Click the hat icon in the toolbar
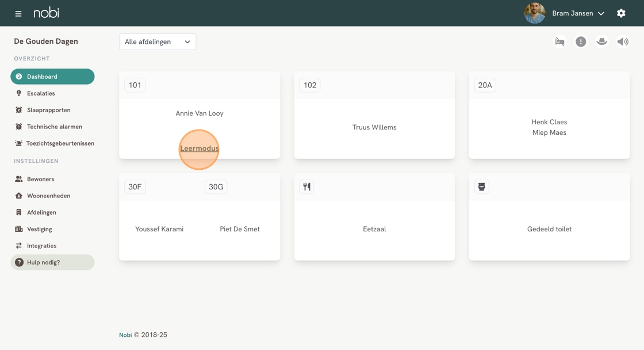The image size is (644, 350). tap(601, 41)
